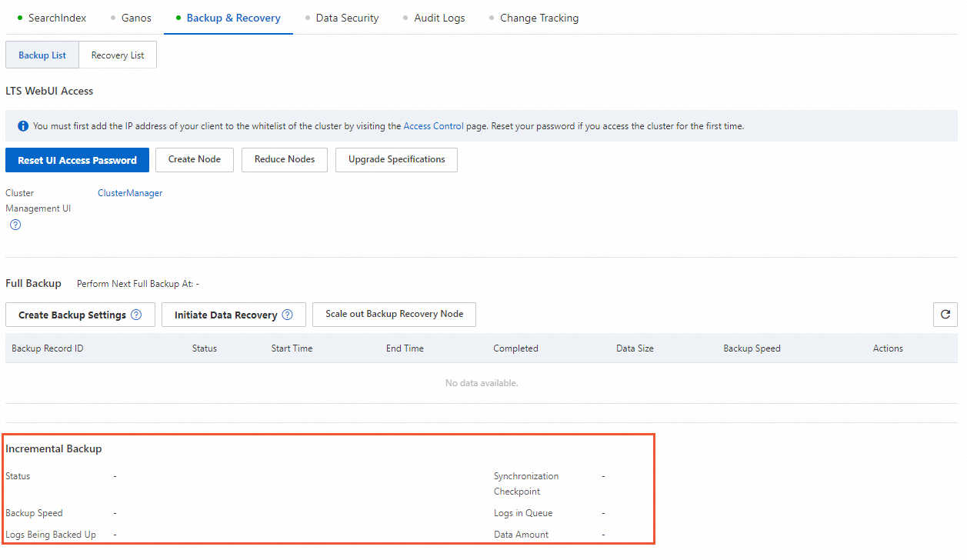The width and height of the screenshot is (967, 560).
Task: Switch to the Recovery List sub-tab
Action: pos(118,55)
